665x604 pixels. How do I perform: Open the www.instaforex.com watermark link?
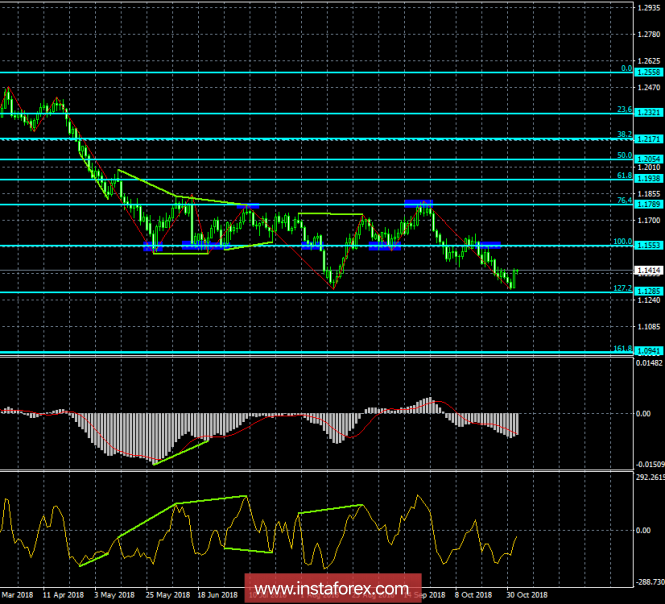[x=332, y=587]
